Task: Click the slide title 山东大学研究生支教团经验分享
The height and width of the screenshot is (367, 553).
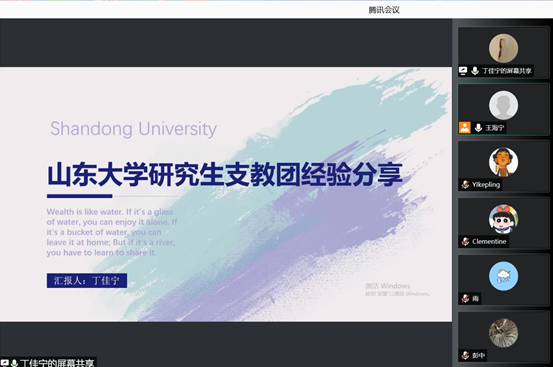Action: 225,175
